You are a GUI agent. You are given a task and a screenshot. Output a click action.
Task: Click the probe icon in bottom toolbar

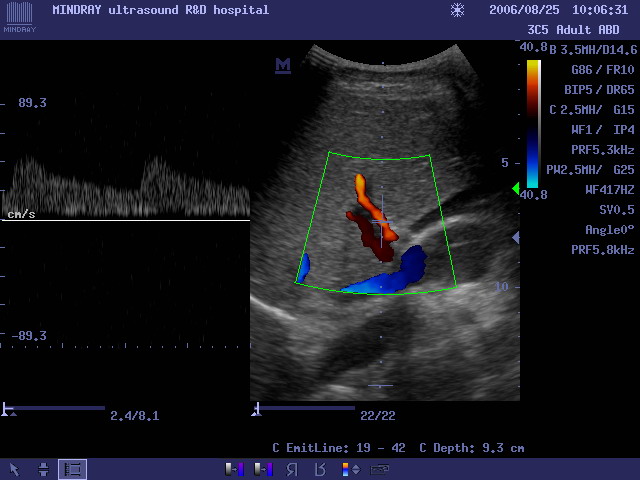tap(379, 469)
